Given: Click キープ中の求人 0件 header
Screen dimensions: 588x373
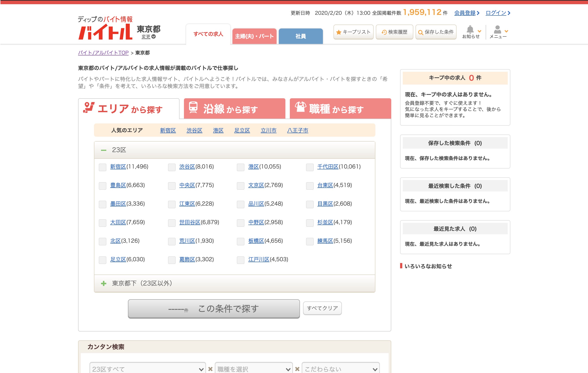Looking at the screenshot, I should pos(455,78).
